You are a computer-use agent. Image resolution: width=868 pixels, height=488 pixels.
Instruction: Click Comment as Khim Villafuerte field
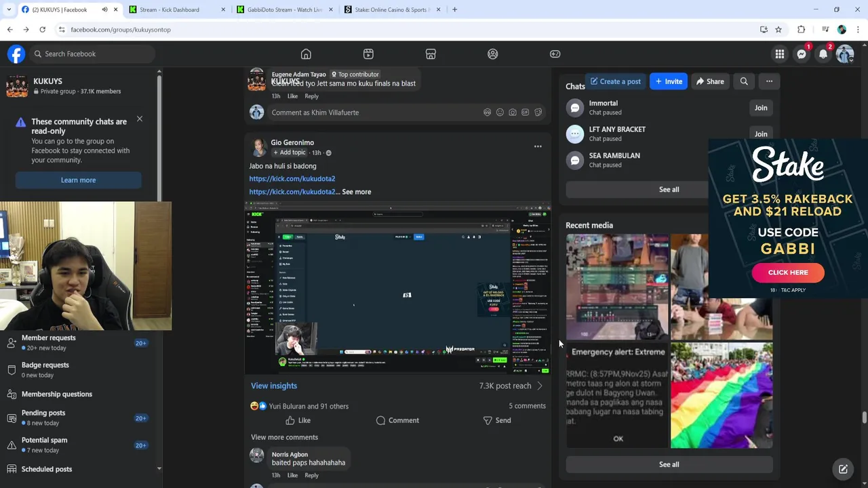(x=408, y=113)
